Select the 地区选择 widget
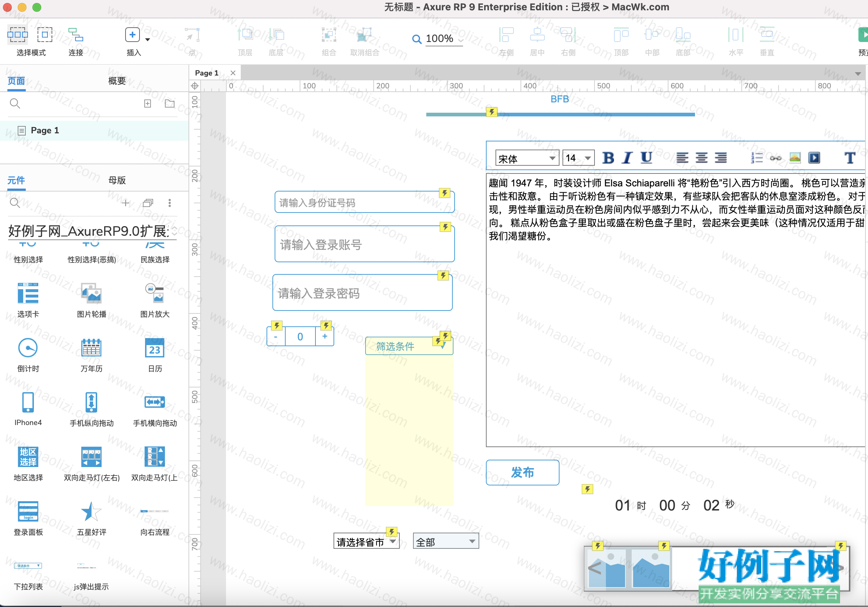868x607 pixels. click(x=28, y=464)
